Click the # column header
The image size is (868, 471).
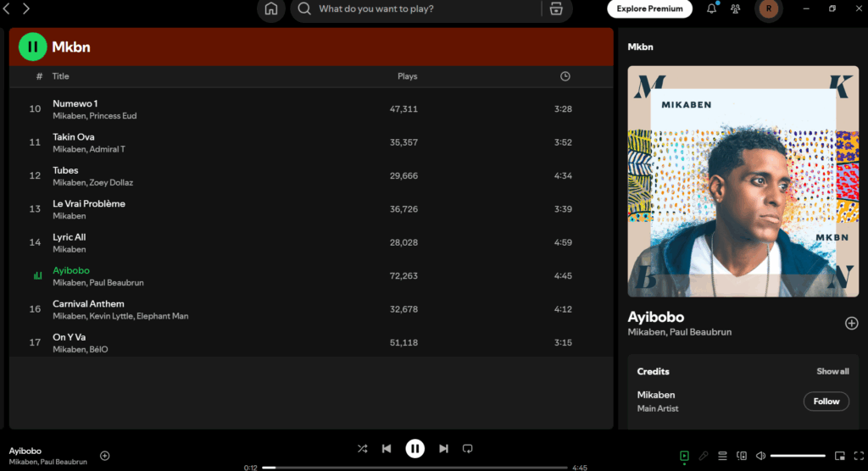tap(39, 76)
